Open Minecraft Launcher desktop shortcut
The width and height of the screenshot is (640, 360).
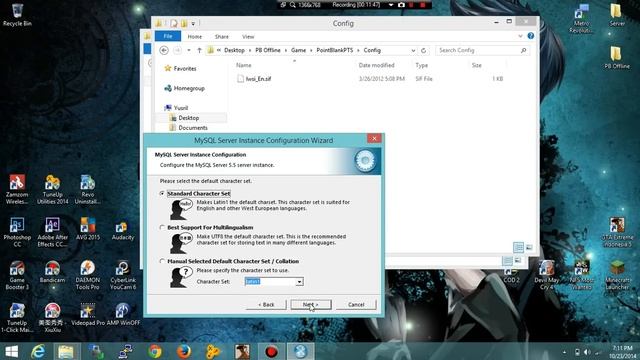pyautogui.click(x=617, y=275)
